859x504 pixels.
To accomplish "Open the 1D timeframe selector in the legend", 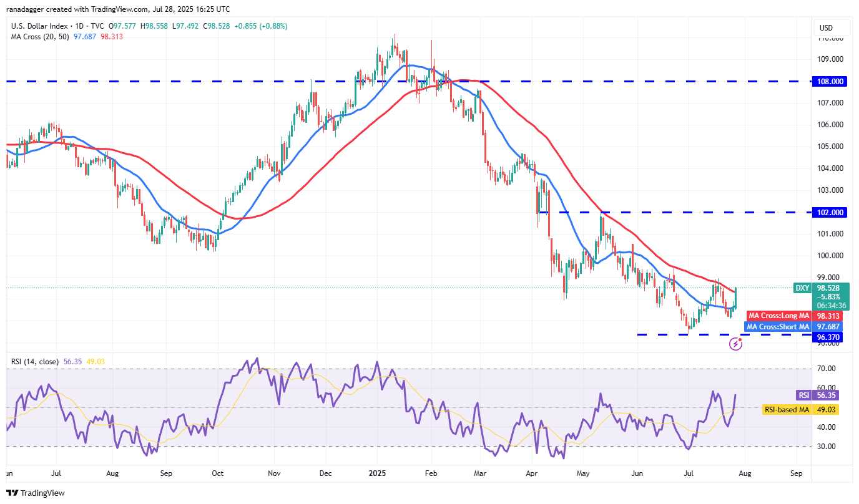I will [x=80, y=26].
